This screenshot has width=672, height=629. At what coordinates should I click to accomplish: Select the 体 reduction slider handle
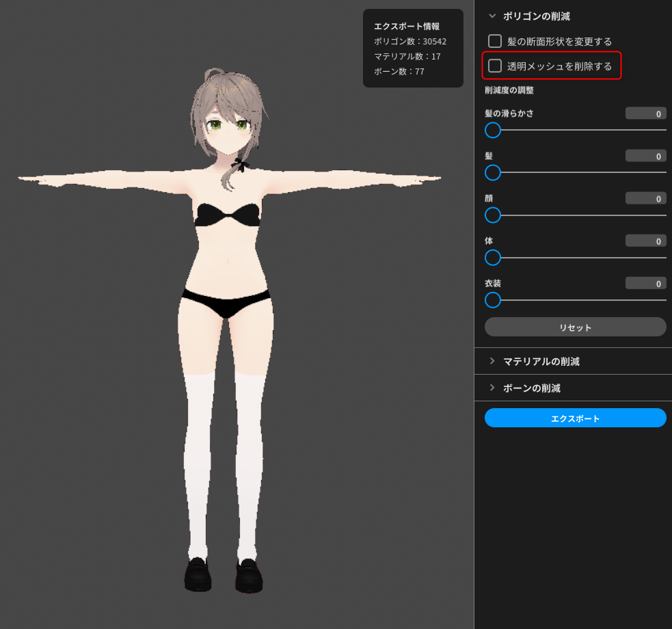pos(493,258)
